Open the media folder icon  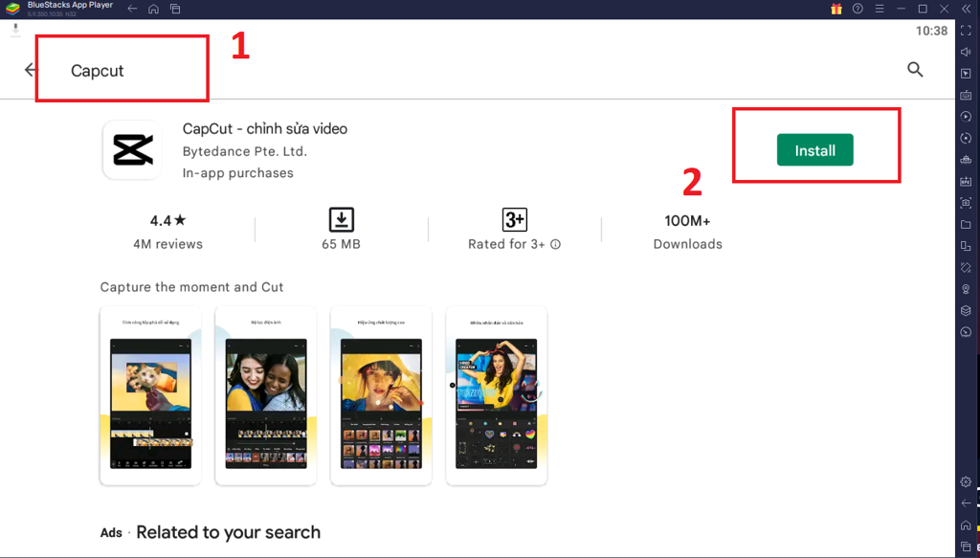[x=966, y=224]
